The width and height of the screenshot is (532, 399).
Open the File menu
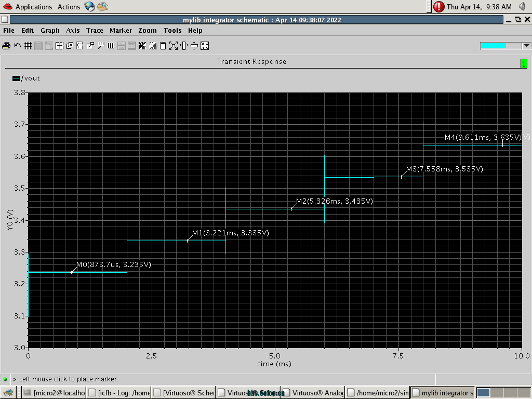pos(9,31)
